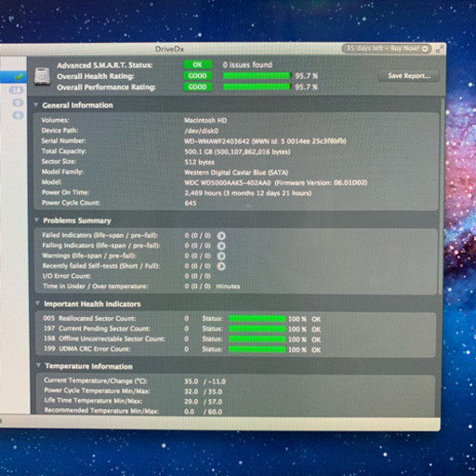Click the 'I/O Error Count' label
Screen dimensions: 476x476
(67, 276)
